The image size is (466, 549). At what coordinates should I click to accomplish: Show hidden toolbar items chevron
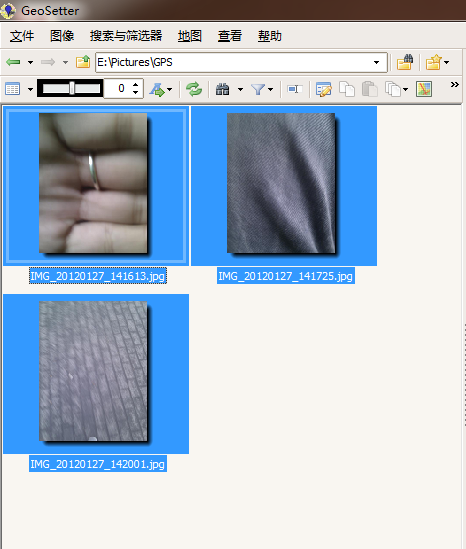point(454,84)
